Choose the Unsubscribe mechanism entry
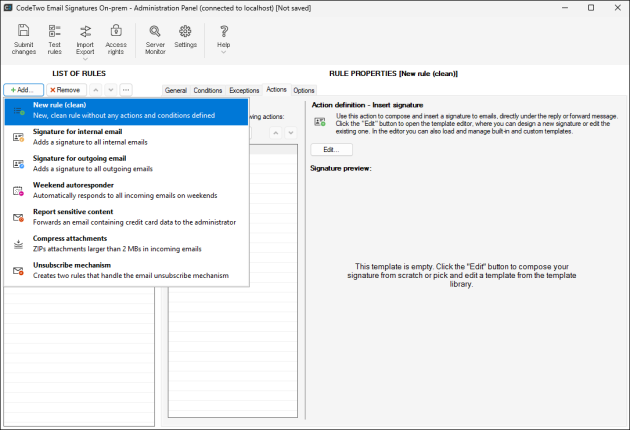The height and width of the screenshot is (430, 630). [126, 271]
